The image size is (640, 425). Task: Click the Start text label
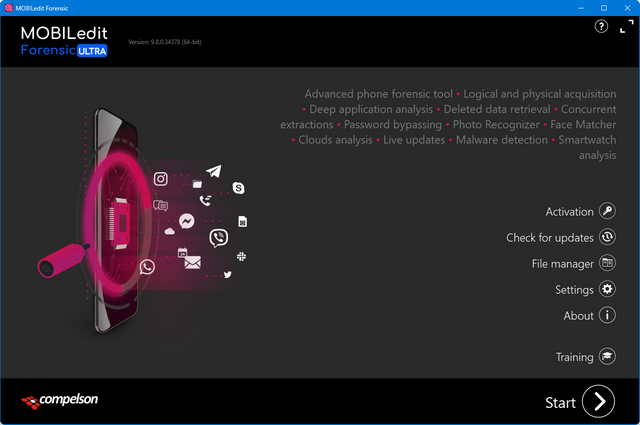tap(560, 403)
